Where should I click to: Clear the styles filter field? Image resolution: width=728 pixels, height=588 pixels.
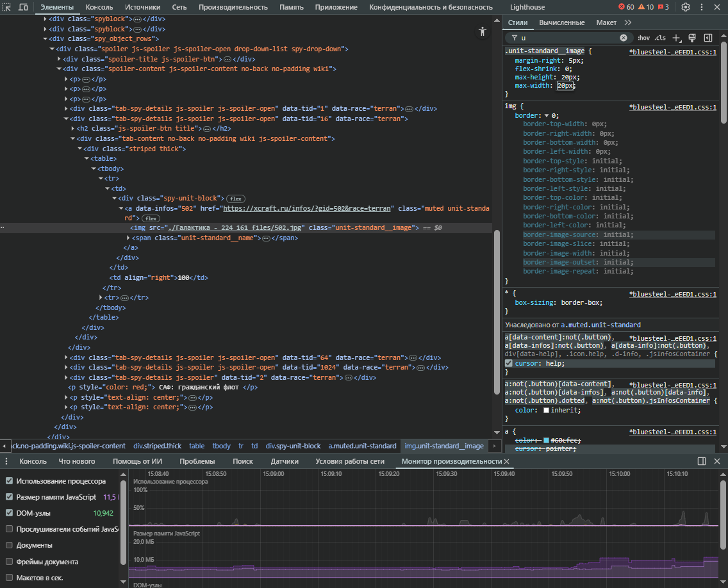623,38
